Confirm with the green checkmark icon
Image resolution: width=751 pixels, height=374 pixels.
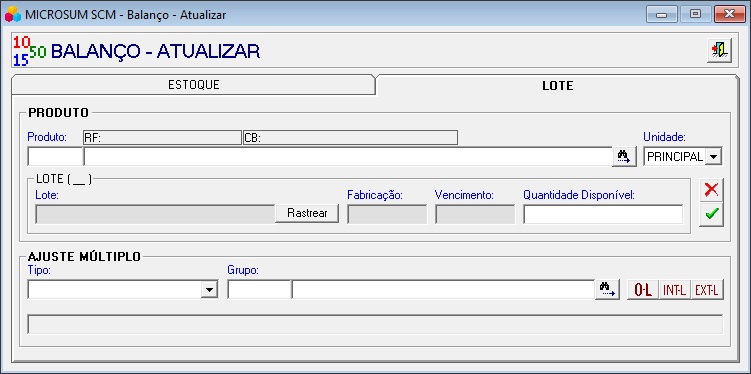click(711, 214)
